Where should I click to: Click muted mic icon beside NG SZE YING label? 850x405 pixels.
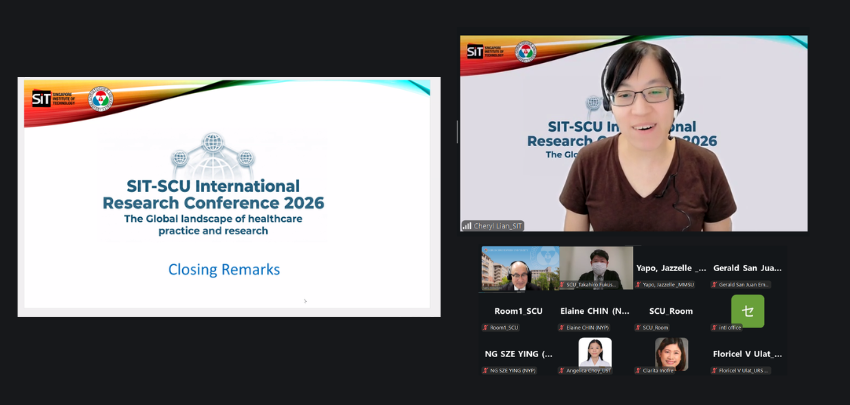(x=485, y=371)
